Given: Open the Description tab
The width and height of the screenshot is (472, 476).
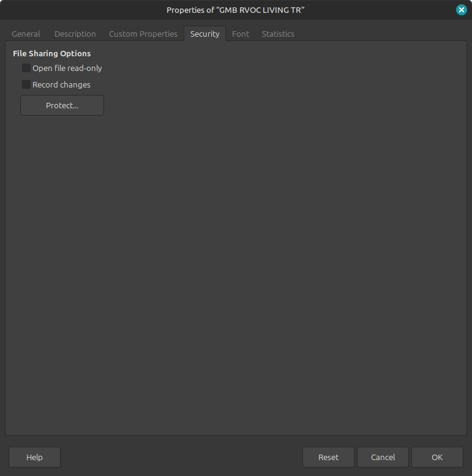Looking at the screenshot, I should pyautogui.click(x=75, y=34).
